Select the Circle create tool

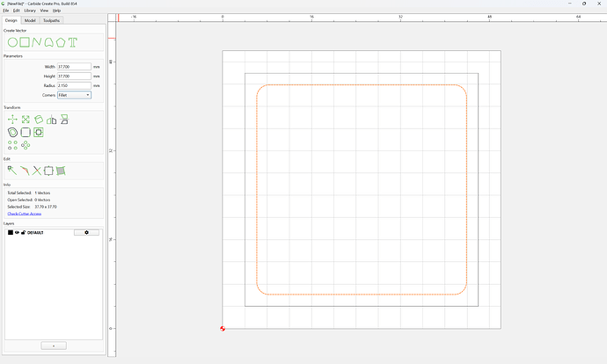coord(12,42)
